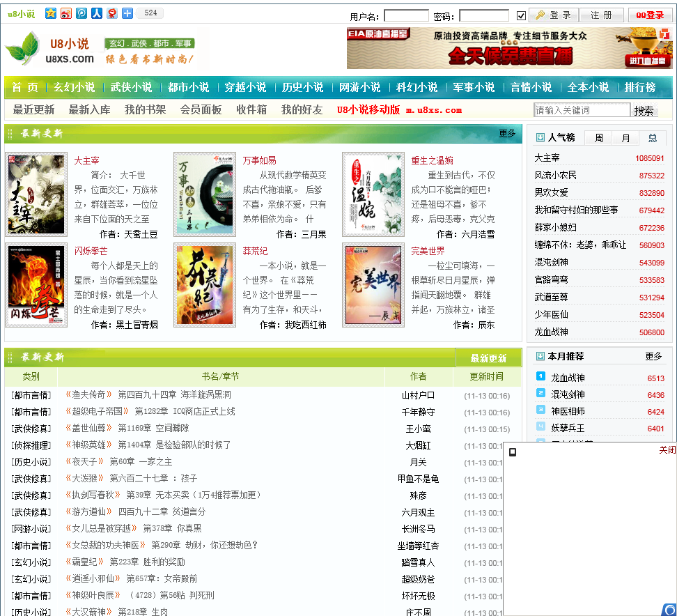The image size is (677, 616).
Task: Open 军事小说 category
Action: tap(474, 87)
